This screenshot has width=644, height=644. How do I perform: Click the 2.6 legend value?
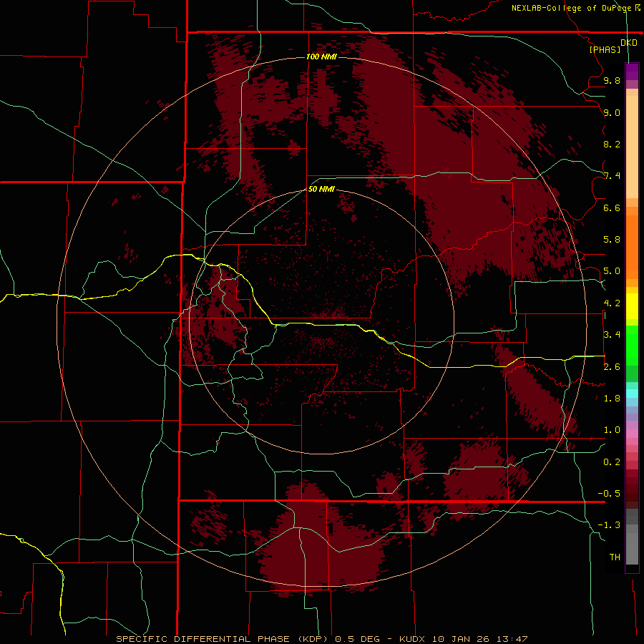[x=612, y=367]
